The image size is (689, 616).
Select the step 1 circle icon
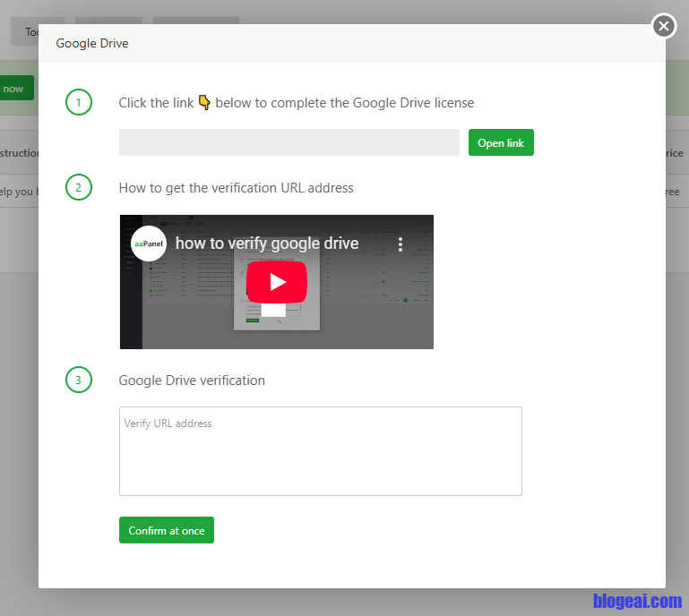click(79, 103)
